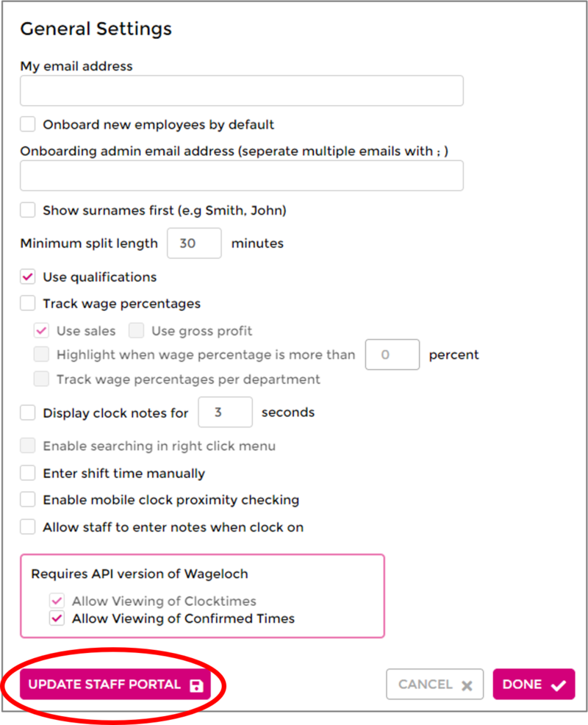
Task: Click the minimum split length value box
Action: tap(194, 243)
